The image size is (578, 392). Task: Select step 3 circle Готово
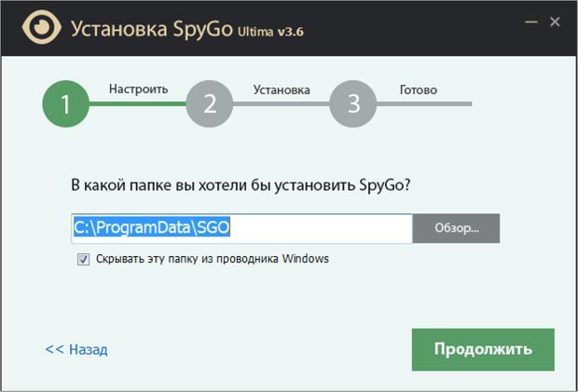(x=352, y=103)
